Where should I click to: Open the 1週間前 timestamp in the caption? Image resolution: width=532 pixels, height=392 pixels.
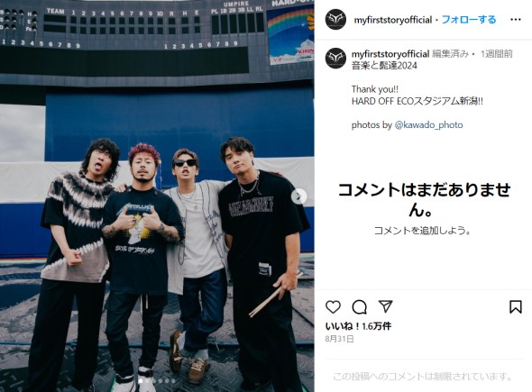pos(496,54)
